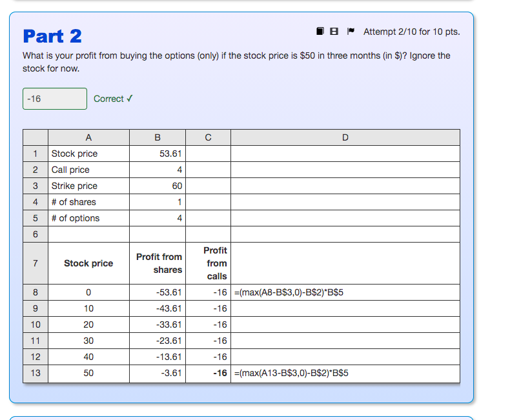Select column header D
Viewport: 521px width, 420px height.
(345, 137)
